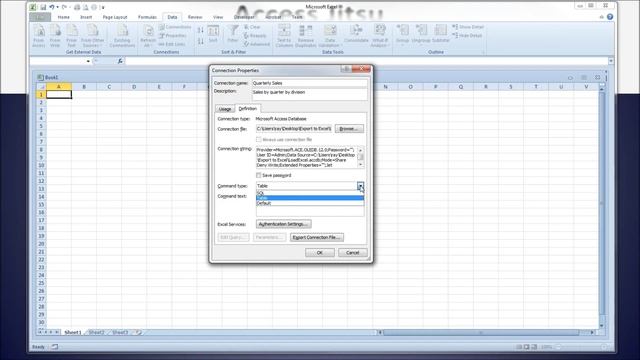Confirm with the OK button
640x360 pixels.
[x=320, y=253]
